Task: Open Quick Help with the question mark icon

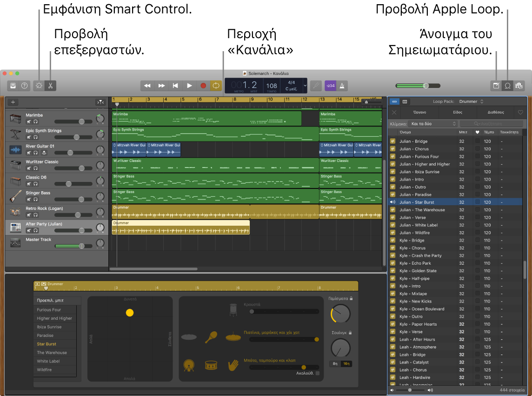Action: pyautogui.click(x=24, y=86)
